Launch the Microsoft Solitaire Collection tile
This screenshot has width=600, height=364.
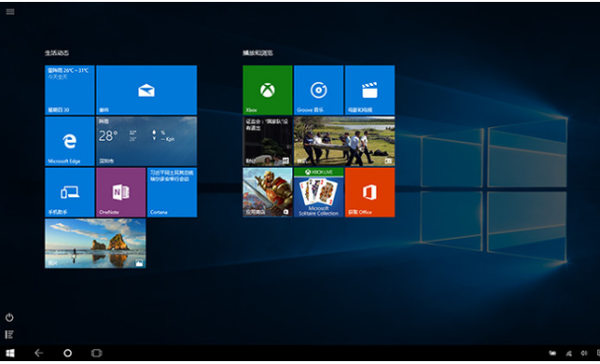click(x=319, y=192)
